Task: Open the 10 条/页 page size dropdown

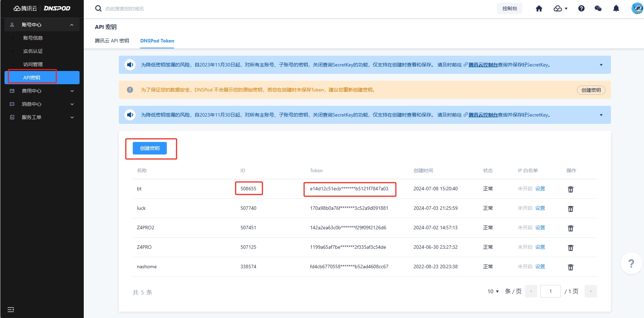Action: pyautogui.click(x=493, y=291)
